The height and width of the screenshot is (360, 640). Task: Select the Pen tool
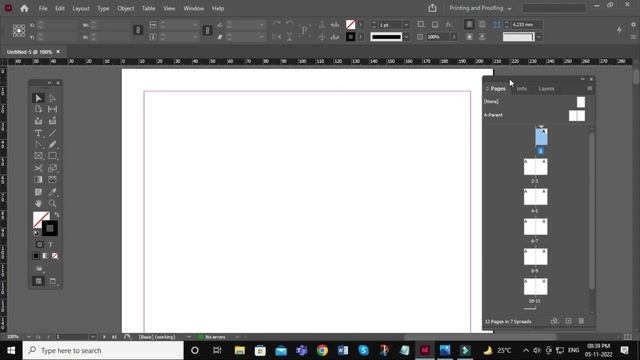coord(38,144)
